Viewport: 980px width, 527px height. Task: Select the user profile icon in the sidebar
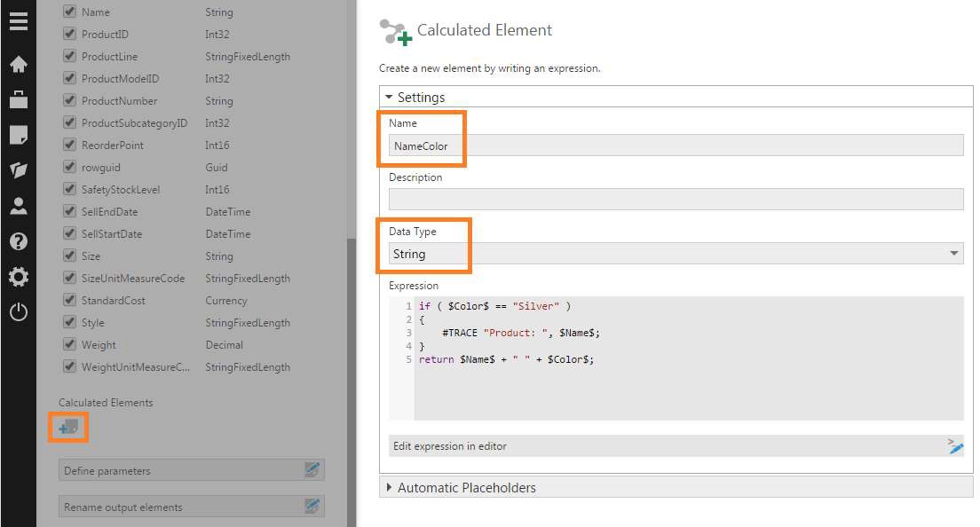click(x=19, y=206)
